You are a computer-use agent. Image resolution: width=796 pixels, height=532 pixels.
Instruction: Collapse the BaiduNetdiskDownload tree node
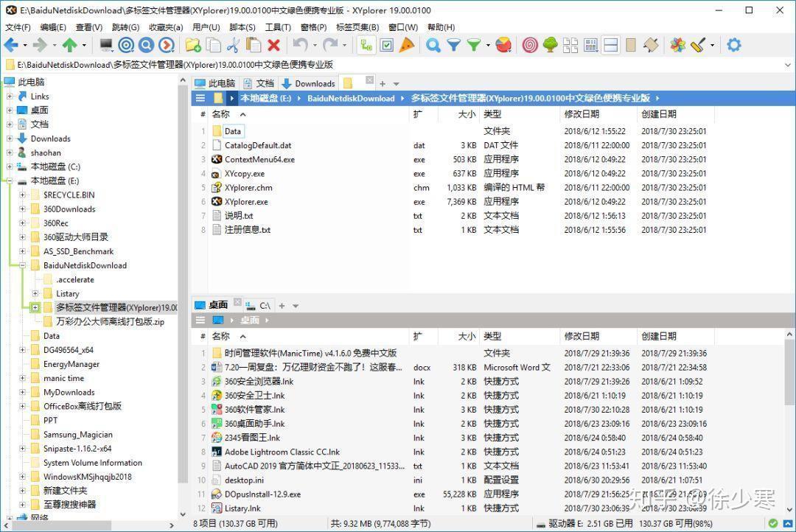22,265
